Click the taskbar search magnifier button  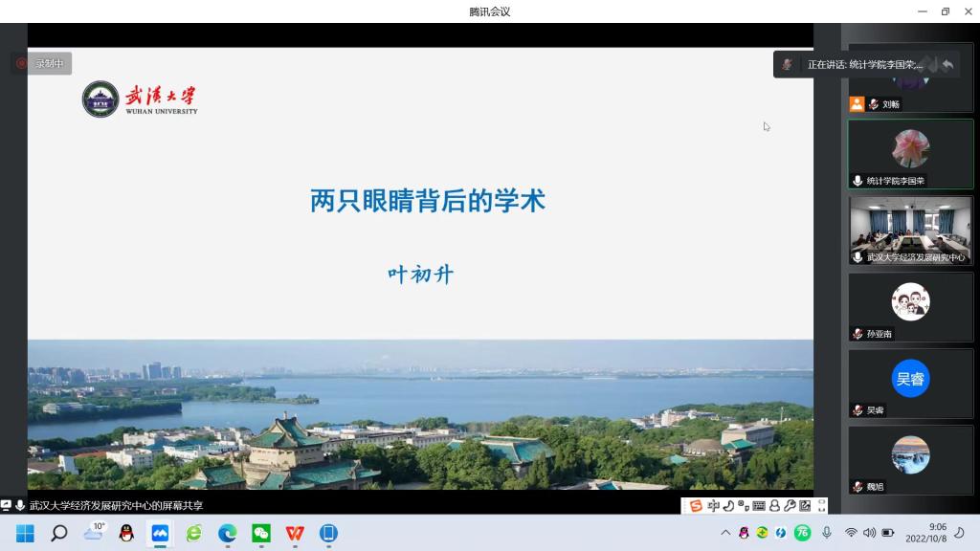tap(58, 533)
